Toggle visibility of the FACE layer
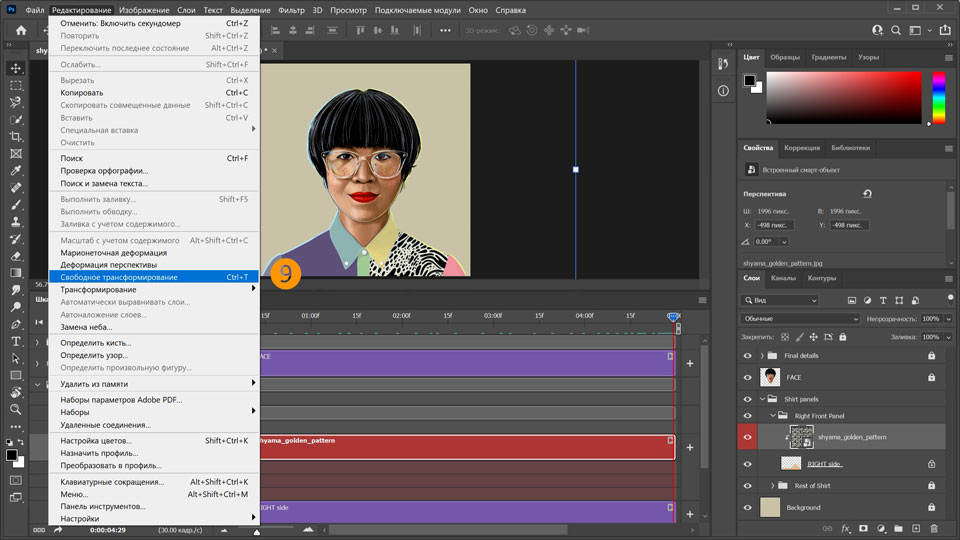The height and width of the screenshot is (540, 960). pyautogui.click(x=747, y=377)
